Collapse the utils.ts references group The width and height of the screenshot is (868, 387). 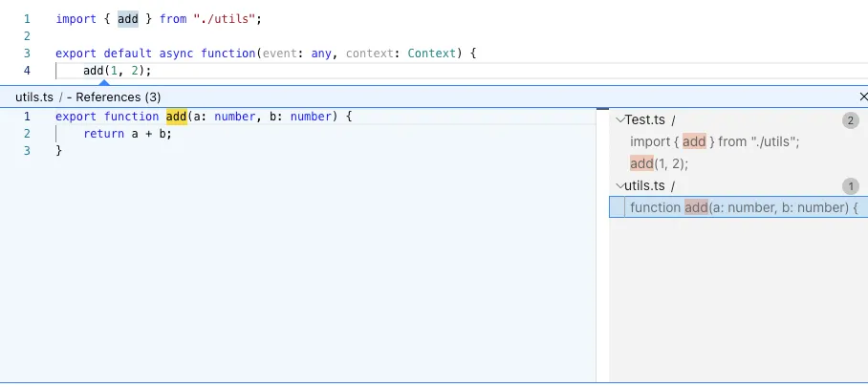[620, 186]
